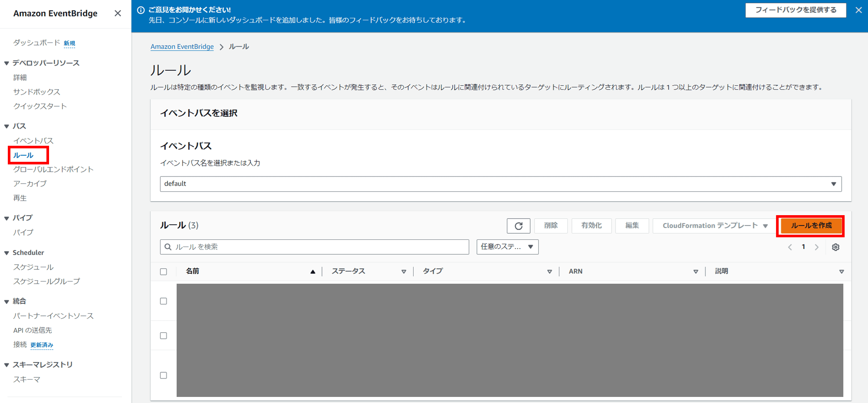Open スケジュール in the sidebar
The width and height of the screenshot is (868, 403).
coord(33,267)
